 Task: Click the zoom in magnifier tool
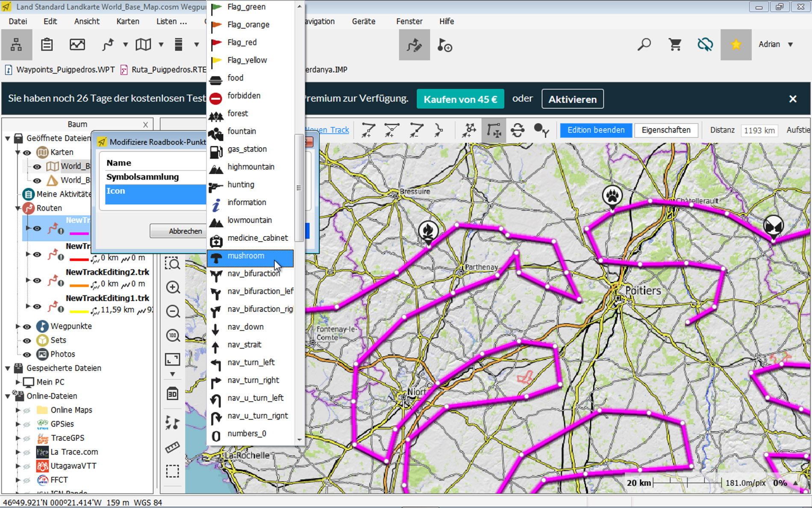pos(173,287)
